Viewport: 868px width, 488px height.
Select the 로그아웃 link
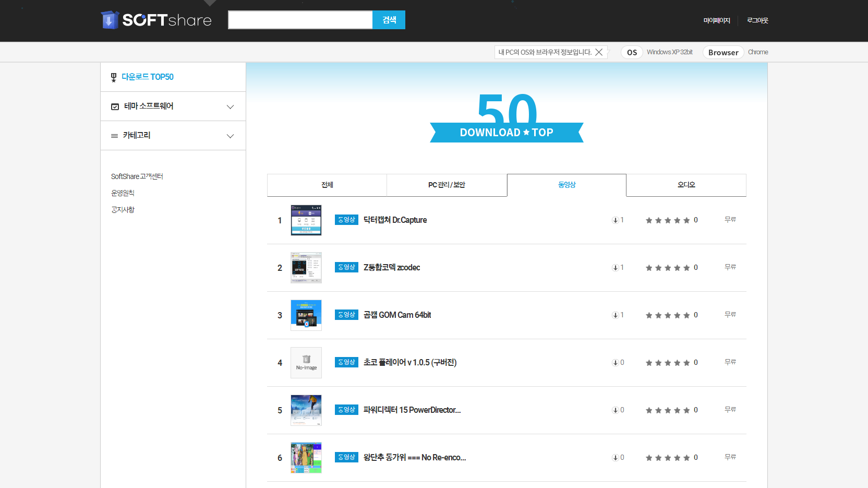[757, 20]
